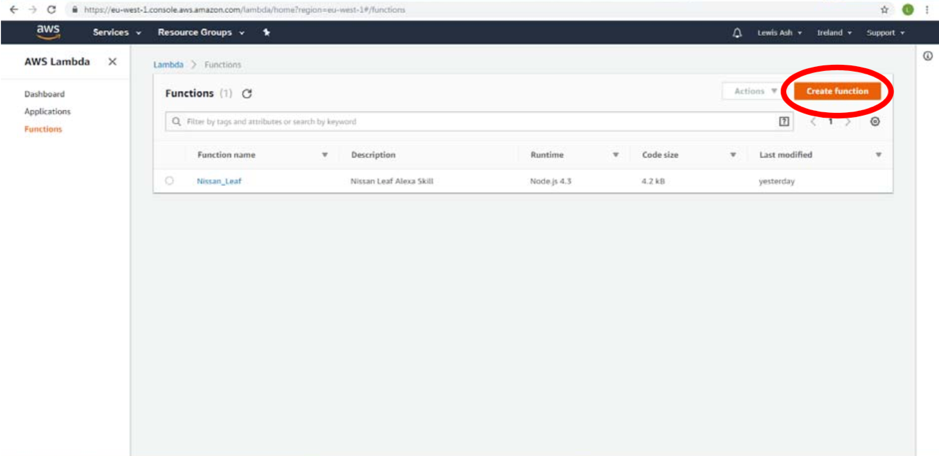Screen dimensions: 939x456
Task: Click the AWS logo
Action: coord(47,32)
